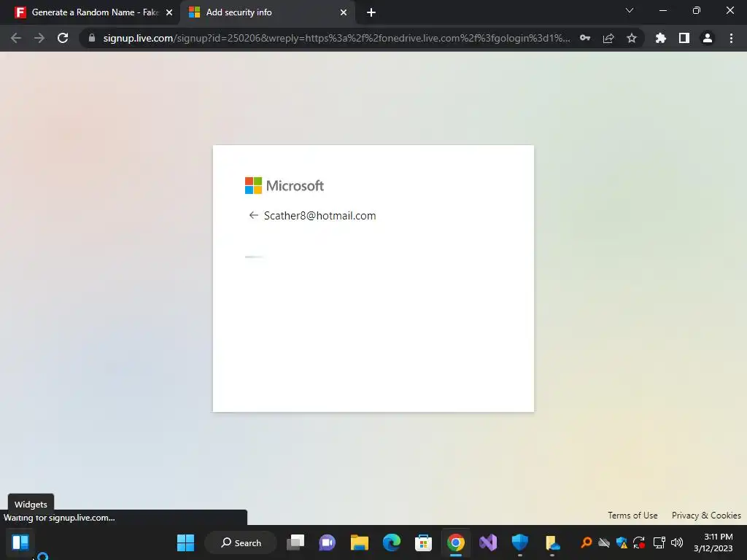Open Microsoft Store from taskbar
Screen dimensions: 747x560
click(x=424, y=542)
